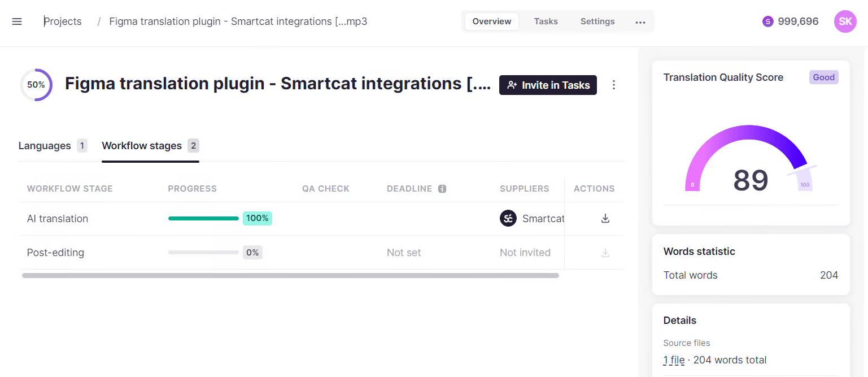Open the hamburger navigation menu

pyautogui.click(x=17, y=21)
